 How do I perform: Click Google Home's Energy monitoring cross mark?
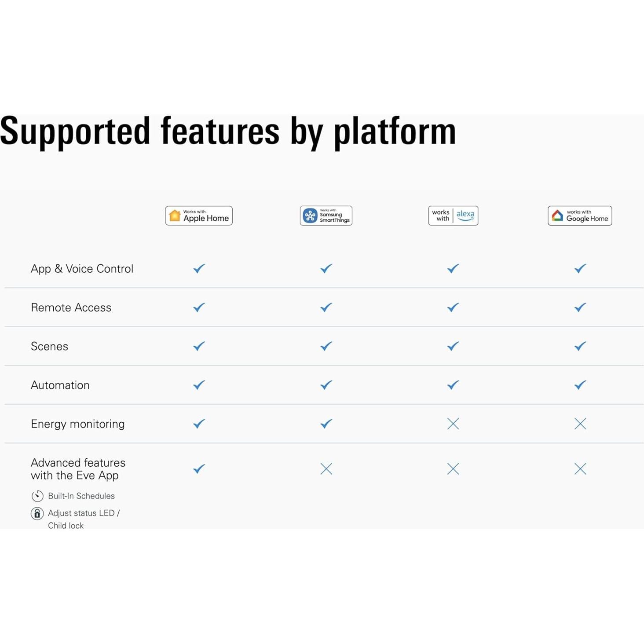(580, 424)
